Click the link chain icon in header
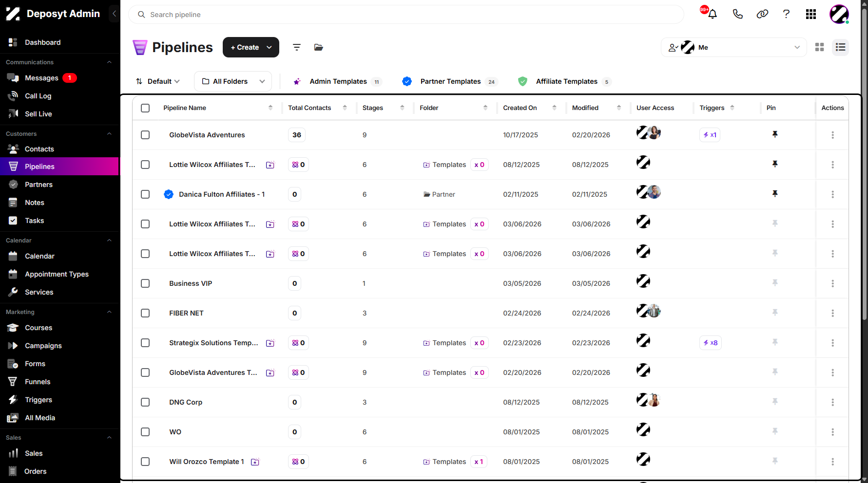 click(762, 14)
